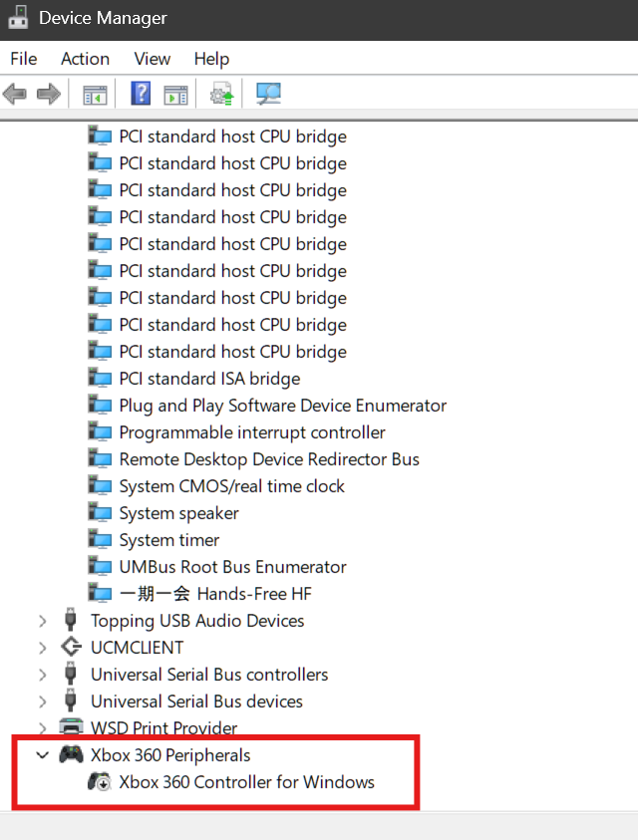Click Scan for hardware changes icon

268,95
